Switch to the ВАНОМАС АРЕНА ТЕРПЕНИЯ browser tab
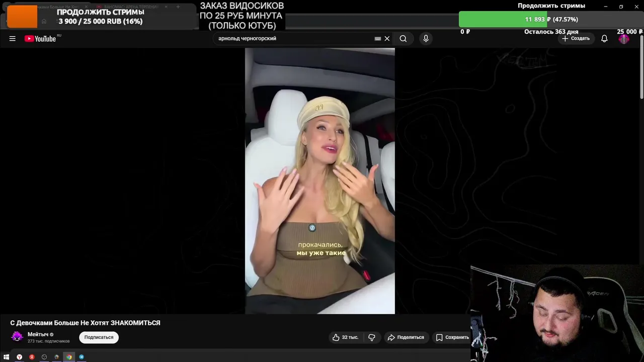 (x=130, y=7)
